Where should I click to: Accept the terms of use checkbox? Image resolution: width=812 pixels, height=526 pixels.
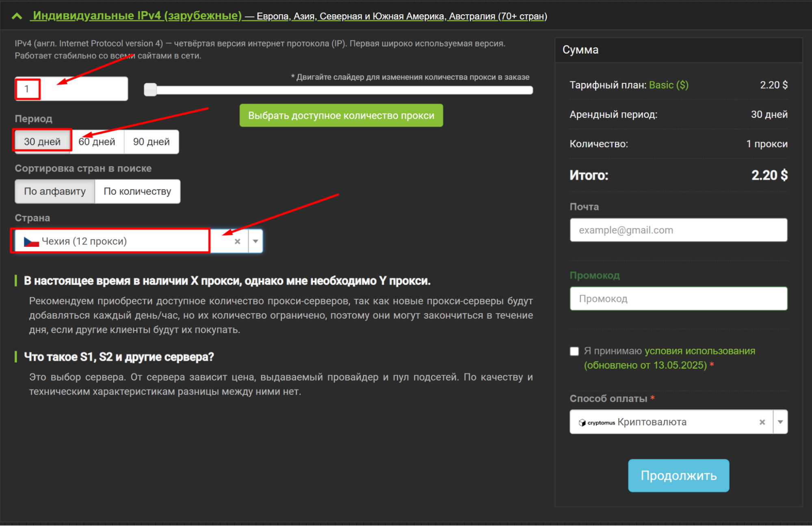574,351
